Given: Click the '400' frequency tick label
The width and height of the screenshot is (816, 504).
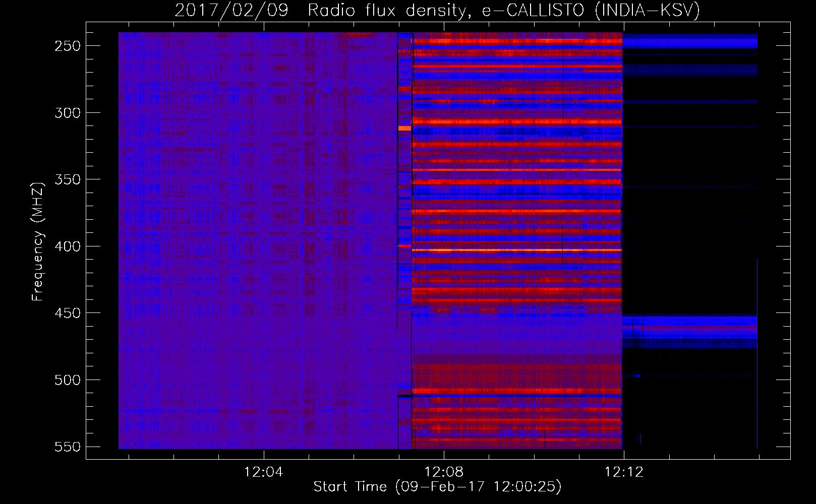Looking at the screenshot, I should 68,246.
